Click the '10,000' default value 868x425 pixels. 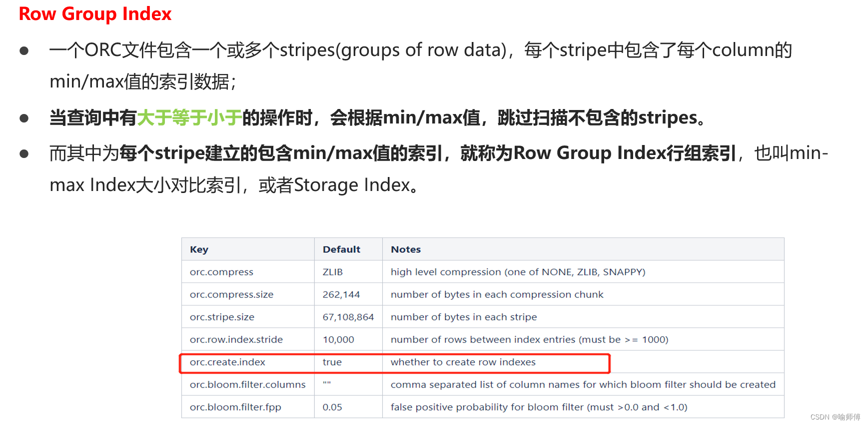point(338,339)
